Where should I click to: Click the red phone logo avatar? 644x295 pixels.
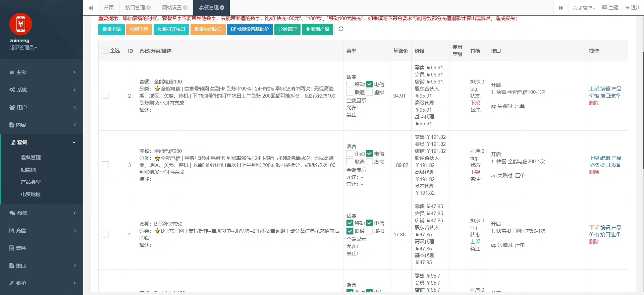coord(21,24)
